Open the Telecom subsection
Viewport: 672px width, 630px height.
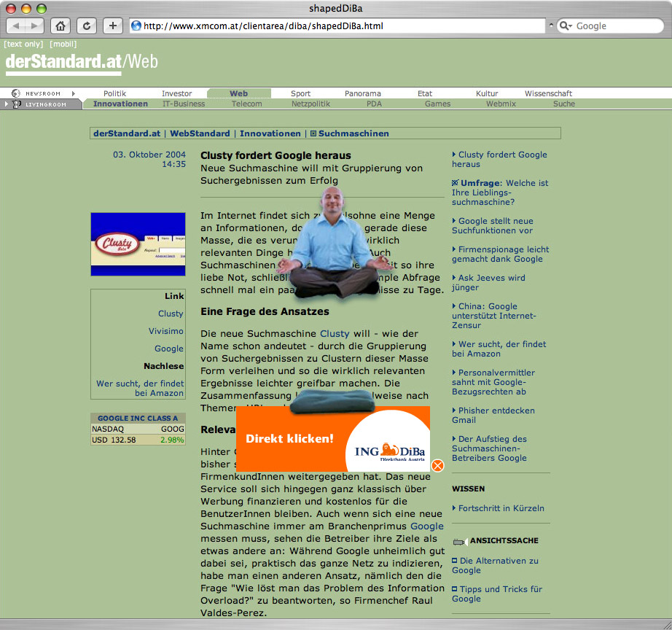[x=247, y=104]
